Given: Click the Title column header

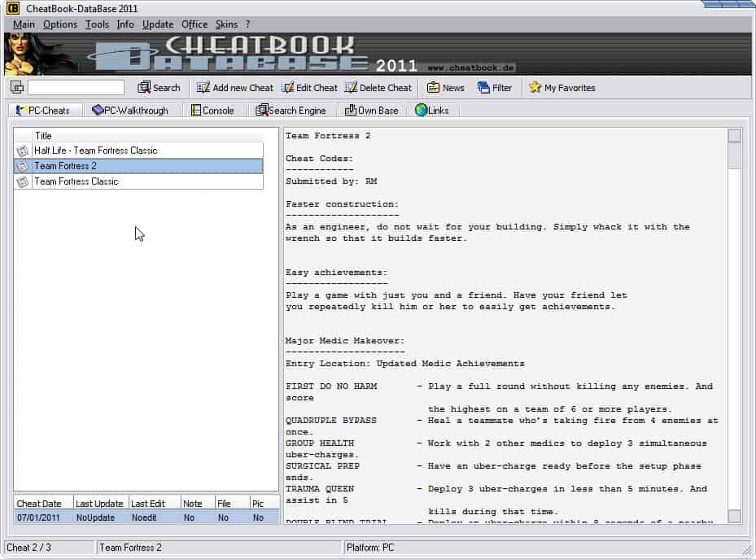Looking at the screenshot, I should point(147,136).
